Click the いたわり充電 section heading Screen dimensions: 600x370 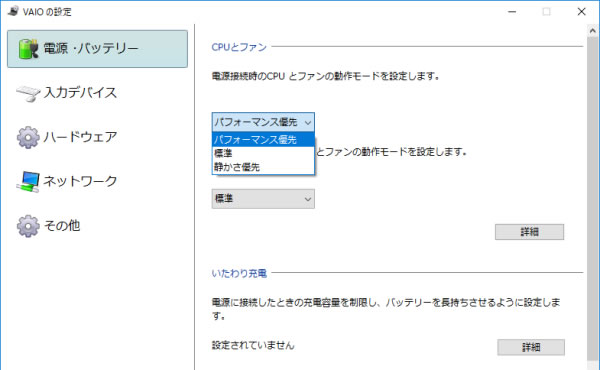[239, 273]
